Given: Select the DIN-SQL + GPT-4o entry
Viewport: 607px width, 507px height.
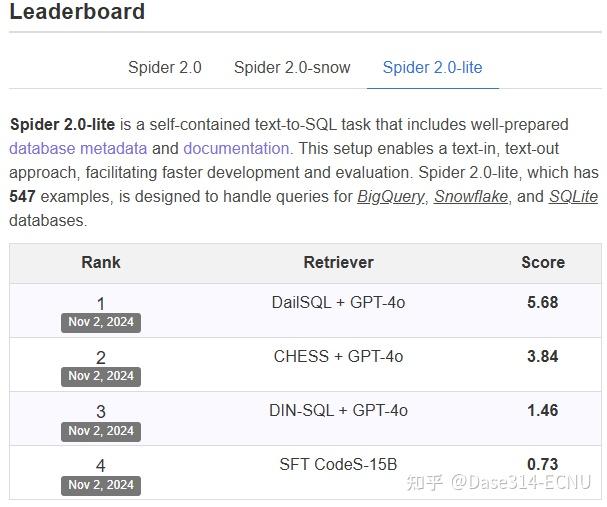Looking at the screenshot, I should click(x=338, y=410).
